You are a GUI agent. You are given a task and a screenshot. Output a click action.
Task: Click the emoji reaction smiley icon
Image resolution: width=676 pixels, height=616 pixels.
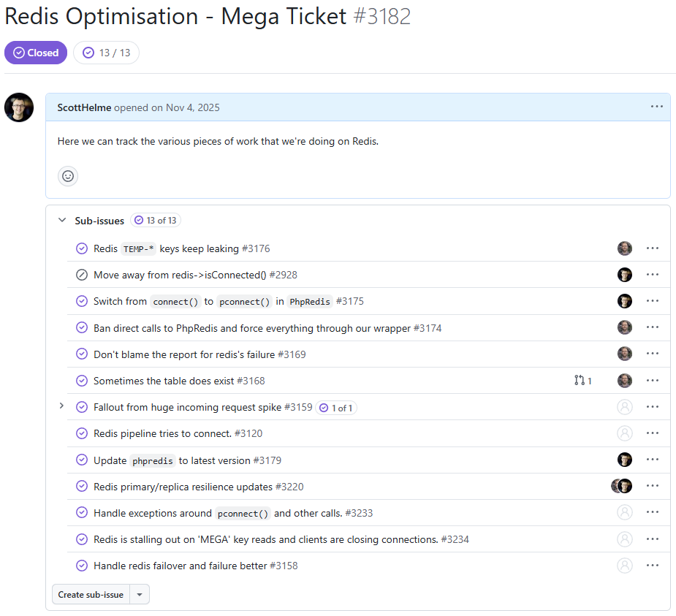[68, 176]
